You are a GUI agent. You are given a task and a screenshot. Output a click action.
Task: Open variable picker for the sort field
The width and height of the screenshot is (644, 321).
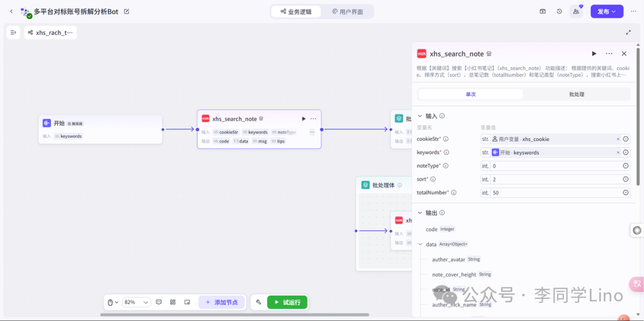click(x=626, y=179)
